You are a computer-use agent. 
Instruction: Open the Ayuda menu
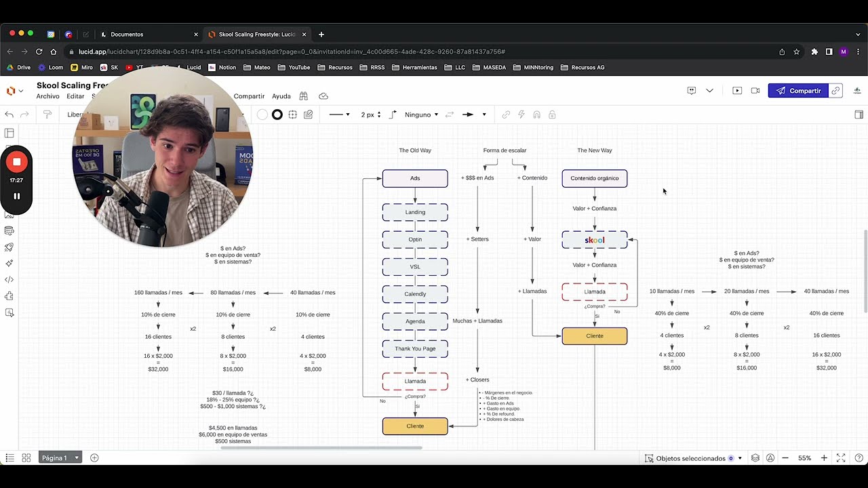tap(281, 96)
